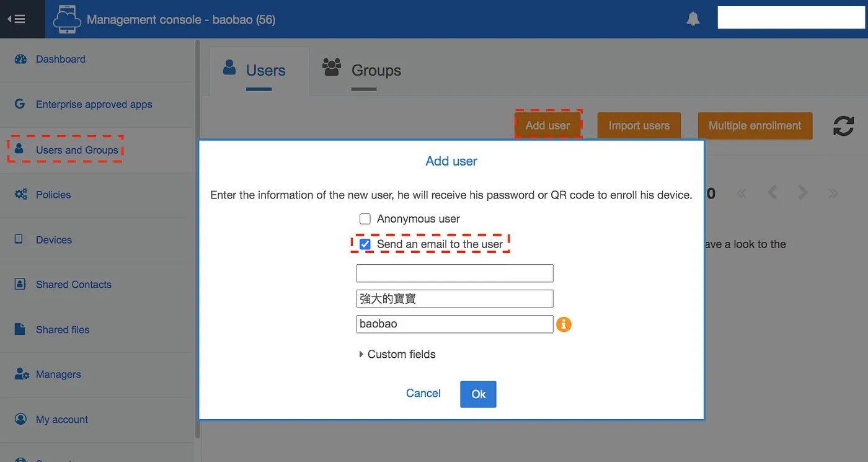Click the Devices phone icon

pyautogui.click(x=19, y=239)
